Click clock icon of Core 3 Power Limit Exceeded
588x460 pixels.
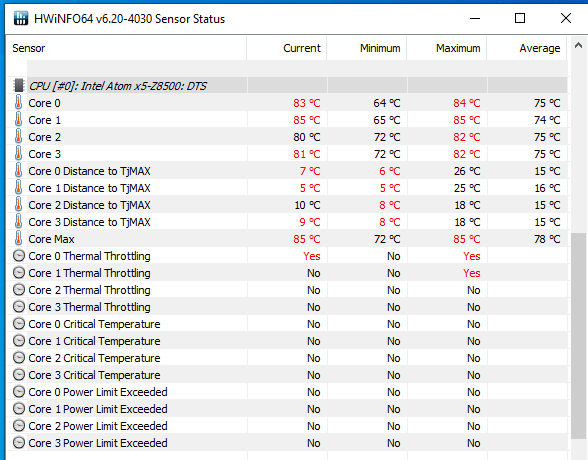click(x=19, y=443)
